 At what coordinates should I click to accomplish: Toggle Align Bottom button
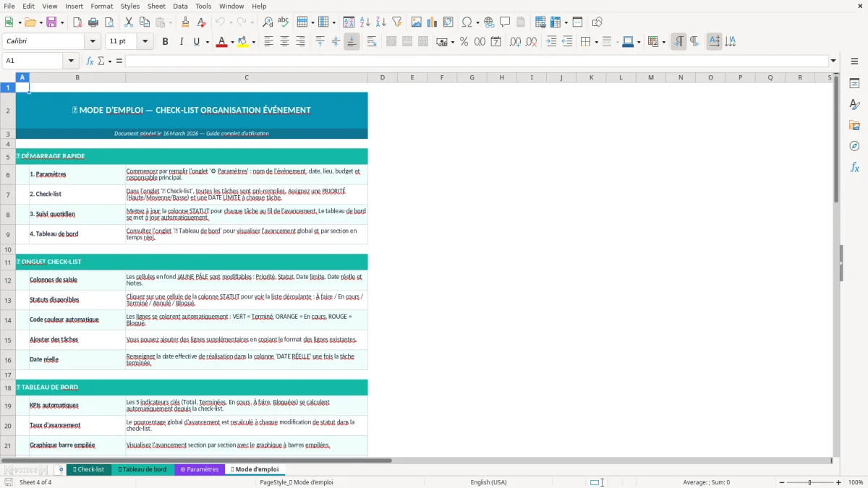pyautogui.click(x=352, y=42)
